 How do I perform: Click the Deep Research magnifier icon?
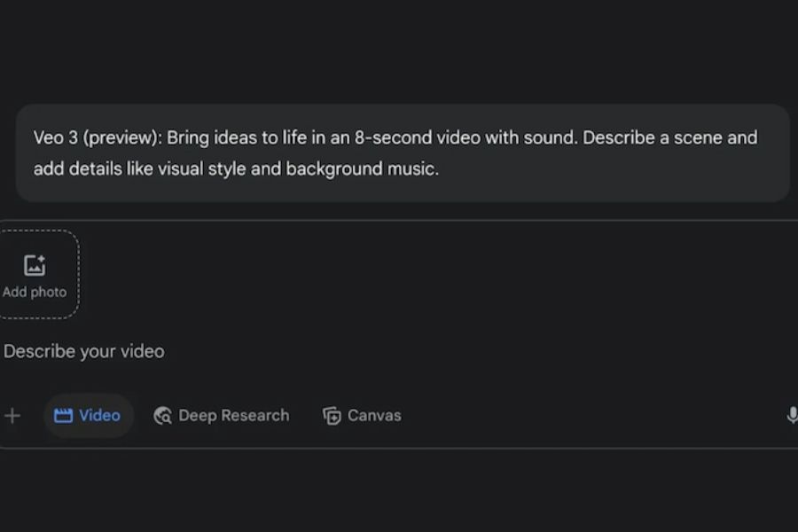[x=162, y=416]
